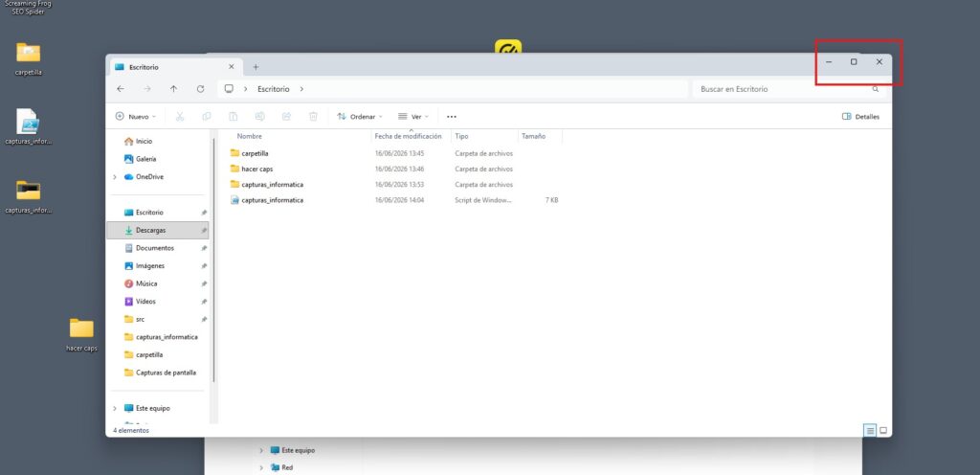The width and height of the screenshot is (980, 475).
Task: Refresh the Escritorio folder view
Action: pos(201,89)
